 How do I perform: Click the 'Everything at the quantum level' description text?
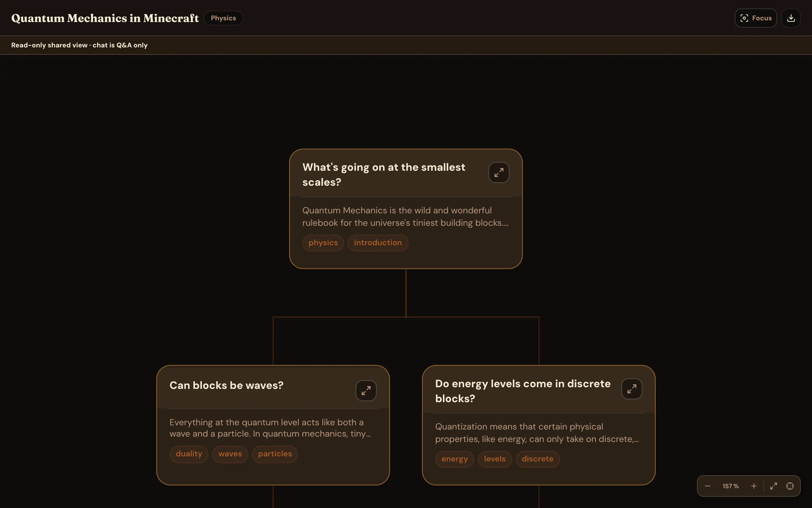coord(270,428)
